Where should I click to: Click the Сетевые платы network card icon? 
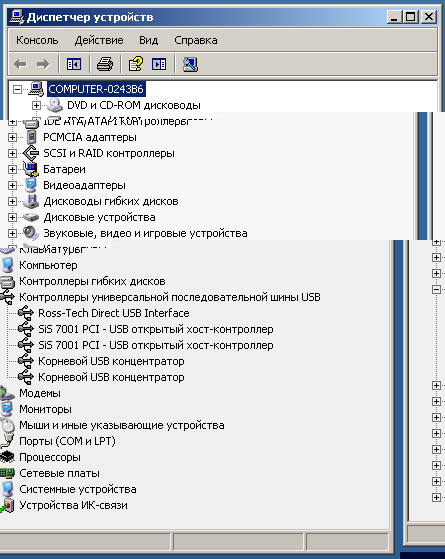tap(7, 473)
